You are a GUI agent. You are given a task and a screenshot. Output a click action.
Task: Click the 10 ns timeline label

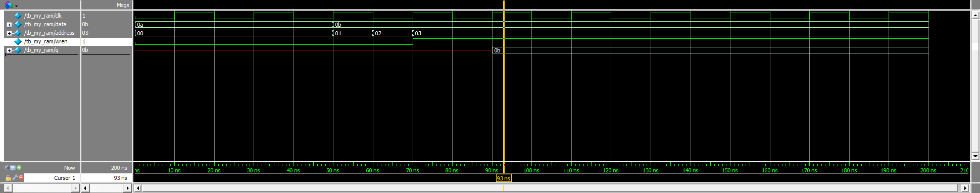point(174,170)
